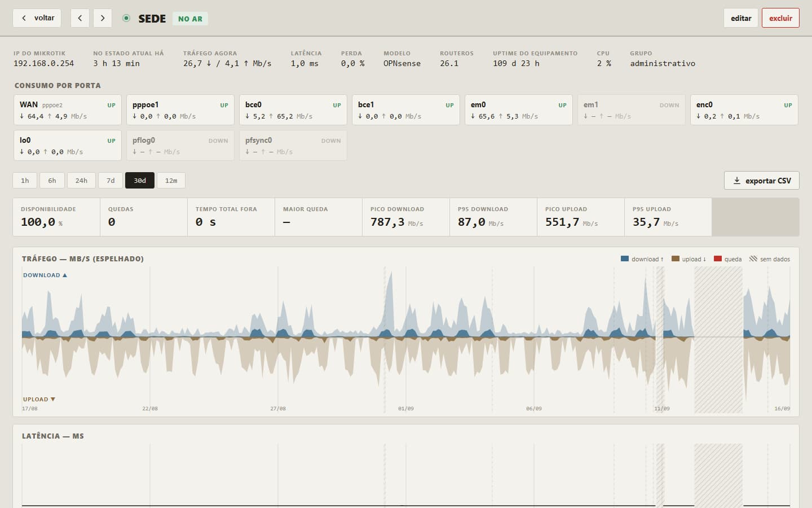Click the Pico download 787,3 Mb/s stat
812x508 pixels.
[406, 217]
